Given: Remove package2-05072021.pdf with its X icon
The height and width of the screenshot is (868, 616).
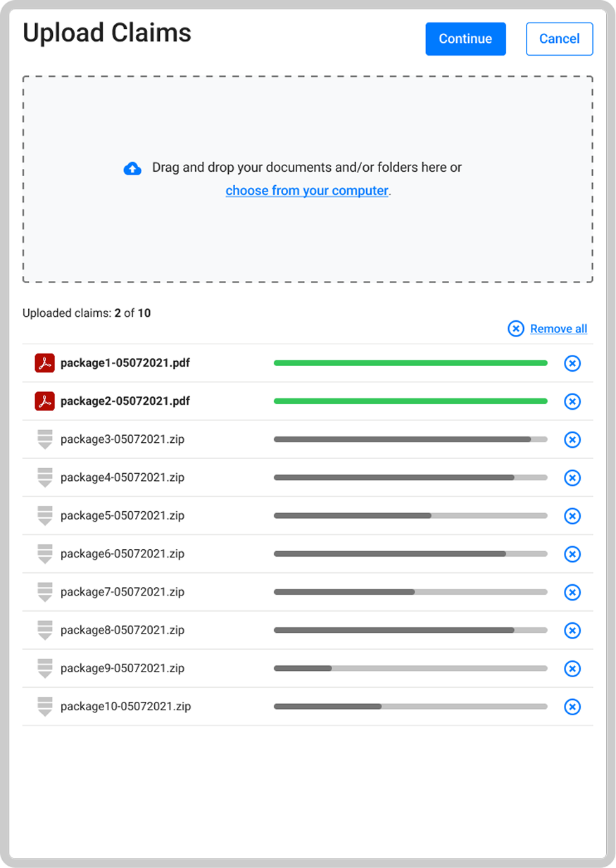Looking at the screenshot, I should [572, 401].
